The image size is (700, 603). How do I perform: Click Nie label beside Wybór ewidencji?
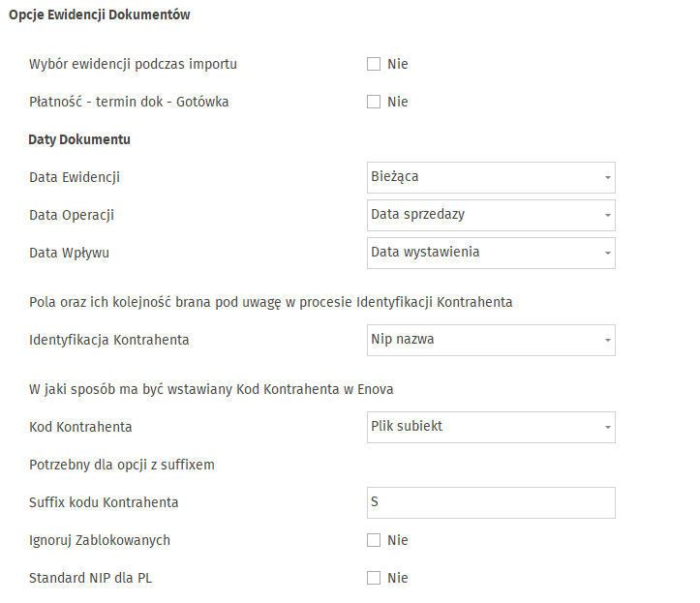coord(398,64)
